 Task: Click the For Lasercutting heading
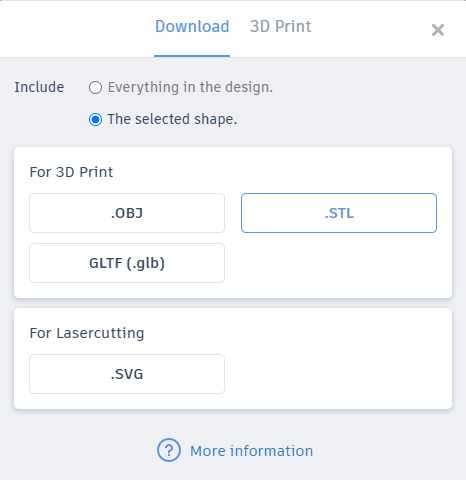pos(87,333)
